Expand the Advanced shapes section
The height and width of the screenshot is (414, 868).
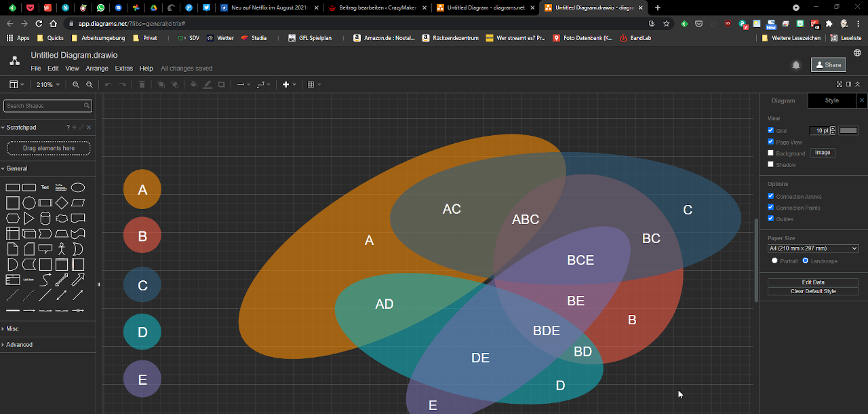pos(17,345)
